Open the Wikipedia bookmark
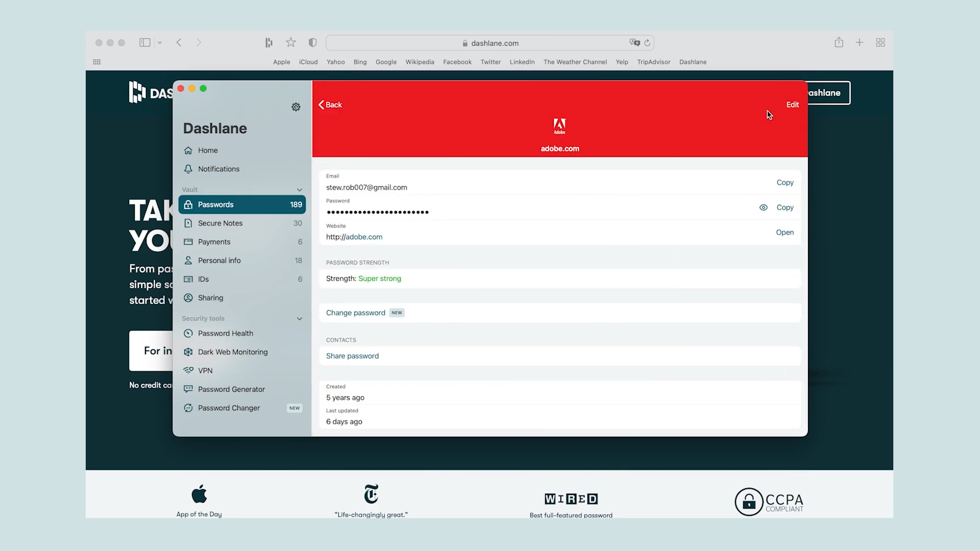980x551 pixels. [x=420, y=62]
